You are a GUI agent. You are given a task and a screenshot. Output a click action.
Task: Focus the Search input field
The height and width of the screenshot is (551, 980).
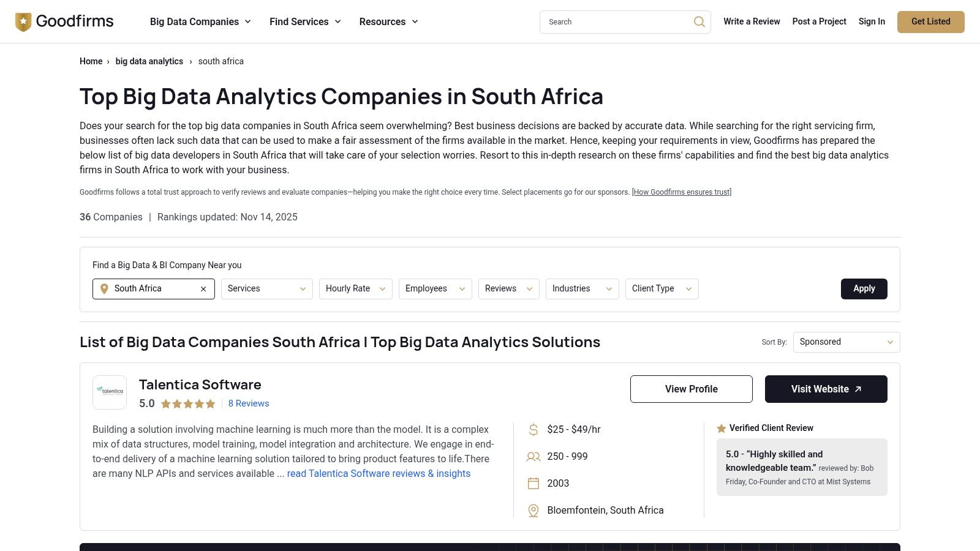(x=616, y=22)
